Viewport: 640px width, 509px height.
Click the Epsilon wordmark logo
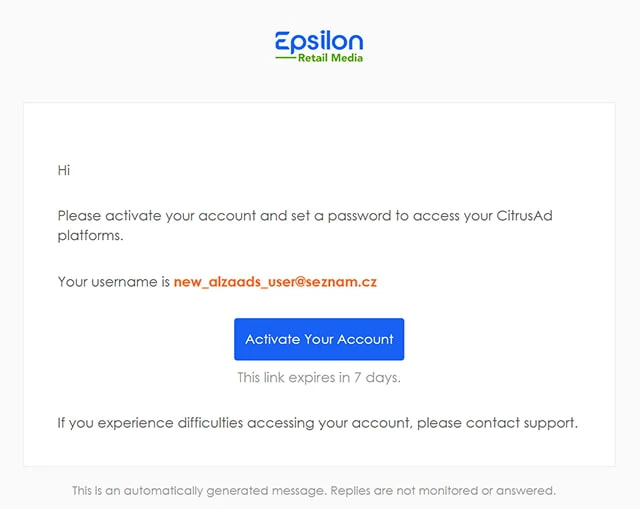(319, 41)
